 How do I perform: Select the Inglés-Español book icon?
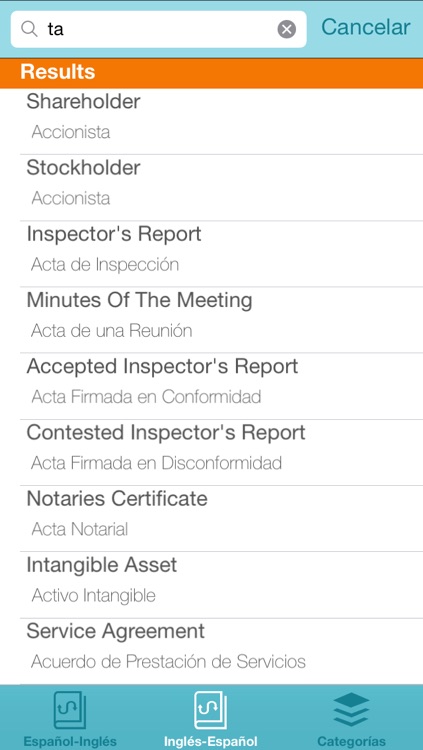pos(211,710)
